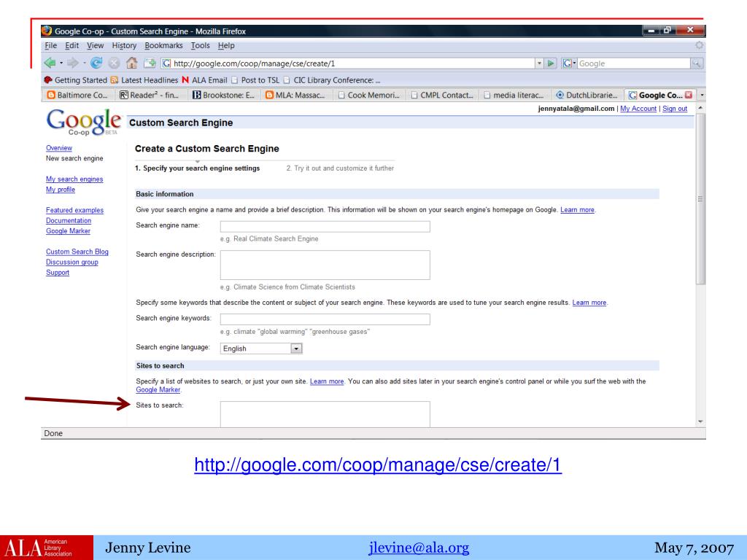Screen dimensions: 747x560
Task: Click the Firefox activity throbber icon
Action: coord(699,45)
